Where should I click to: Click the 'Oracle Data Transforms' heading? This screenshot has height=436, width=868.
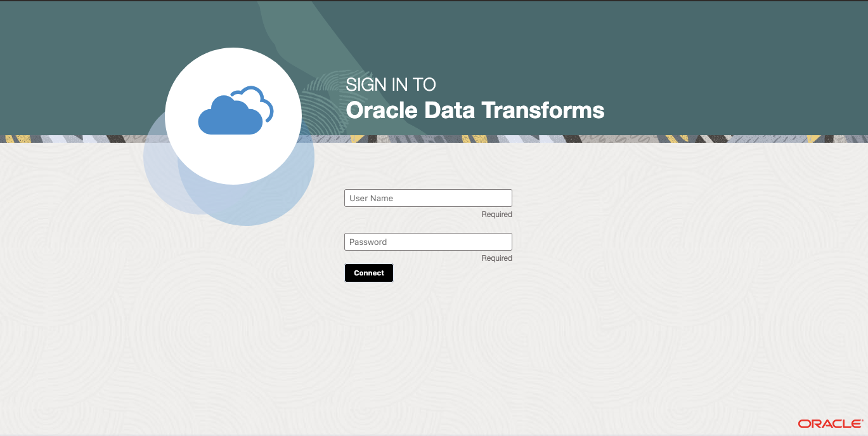(x=475, y=110)
